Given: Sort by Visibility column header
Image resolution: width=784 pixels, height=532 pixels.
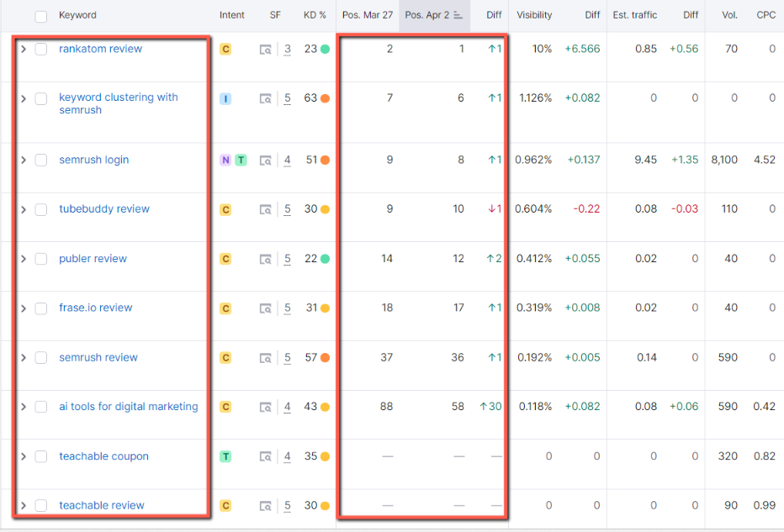Looking at the screenshot, I should click(x=534, y=15).
